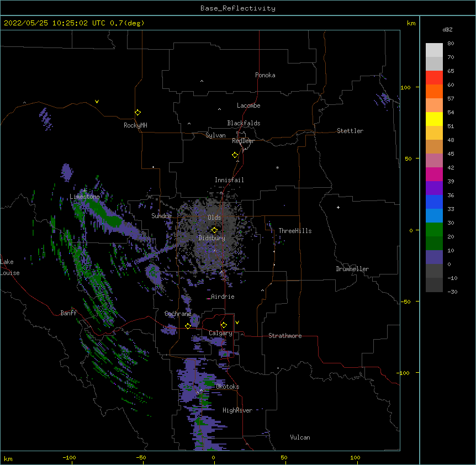Click the yellow 54 dBZ legend swatch
This screenshot has height=465, width=476.
point(434,119)
